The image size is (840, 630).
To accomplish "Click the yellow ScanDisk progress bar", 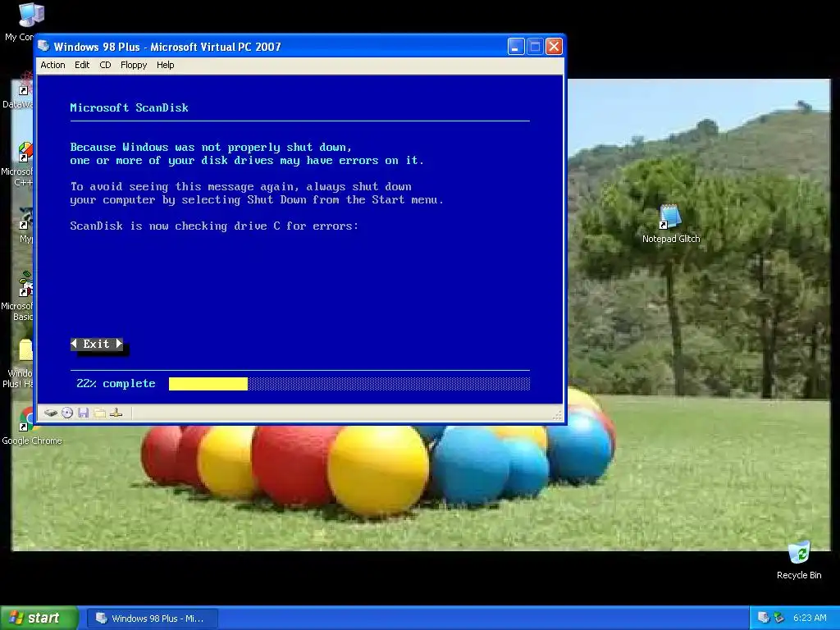I will pos(208,384).
